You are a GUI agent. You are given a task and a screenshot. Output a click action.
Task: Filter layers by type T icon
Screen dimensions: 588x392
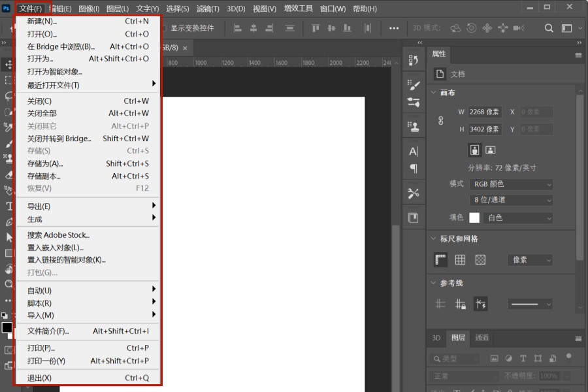pyautogui.click(x=523, y=358)
